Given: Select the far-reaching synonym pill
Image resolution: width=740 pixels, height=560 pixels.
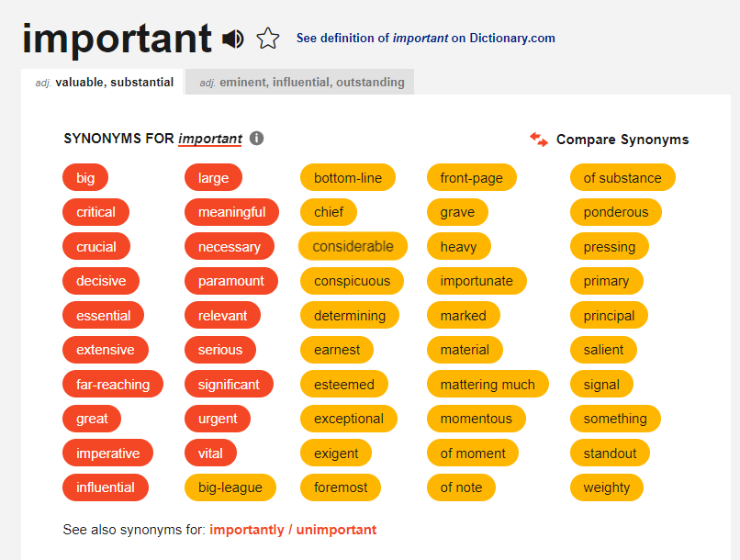Looking at the screenshot, I should click(113, 384).
